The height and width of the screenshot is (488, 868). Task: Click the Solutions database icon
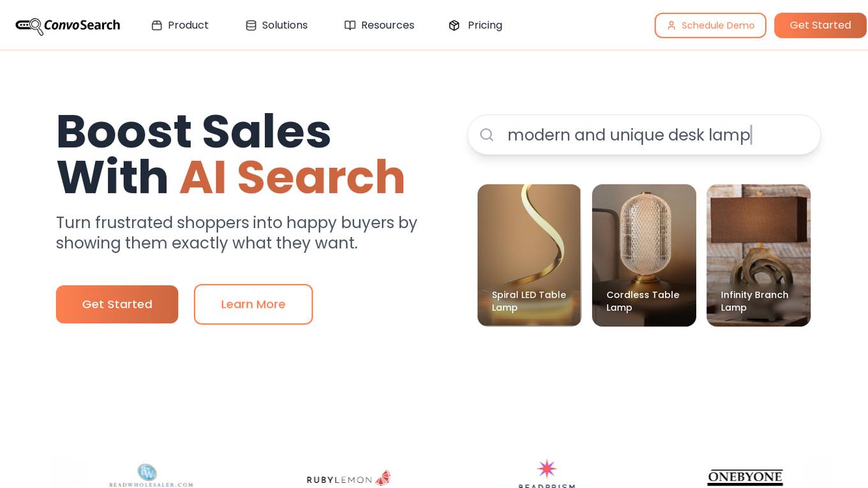click(251, 26)
